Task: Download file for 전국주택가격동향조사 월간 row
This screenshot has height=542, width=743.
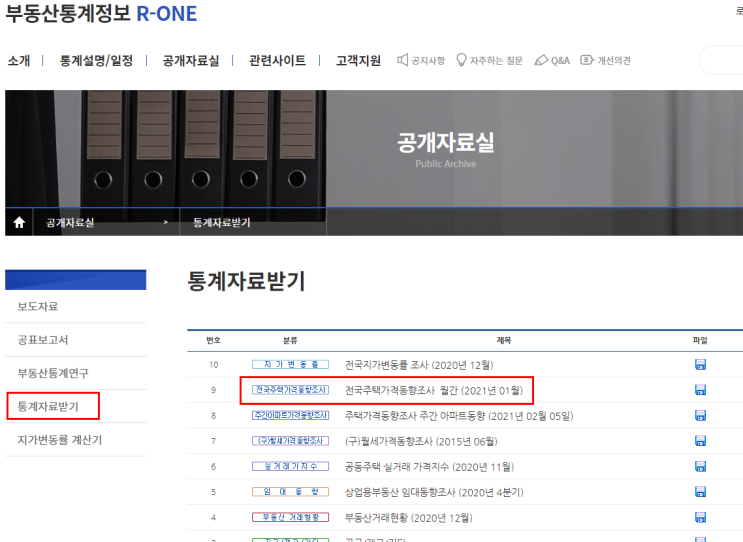Action: click(700, 390)
